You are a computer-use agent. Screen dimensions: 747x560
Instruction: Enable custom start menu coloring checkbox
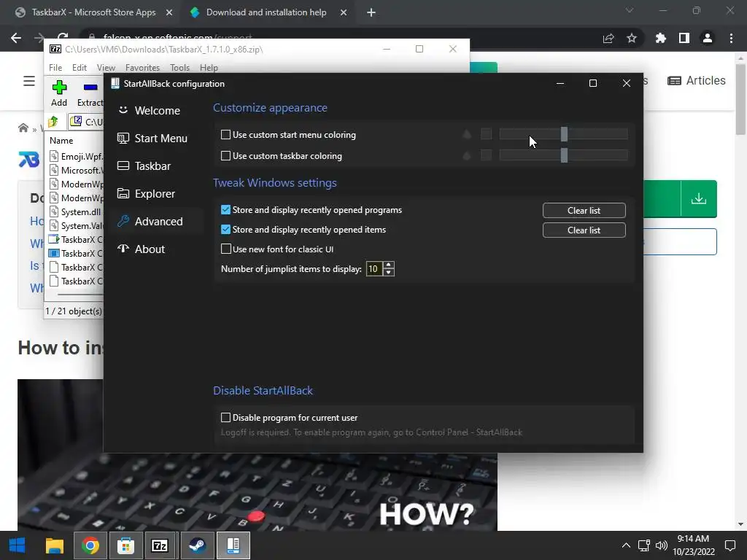click(x=226, y=135)
